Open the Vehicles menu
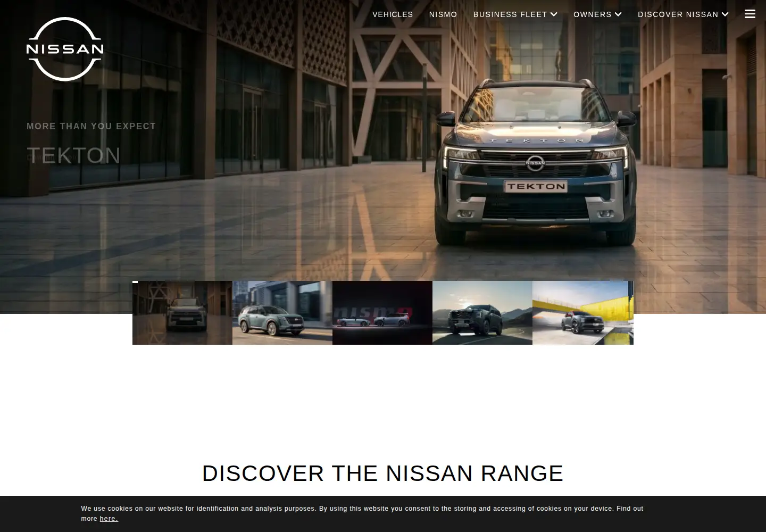The image size is (766, 532). 393,14
